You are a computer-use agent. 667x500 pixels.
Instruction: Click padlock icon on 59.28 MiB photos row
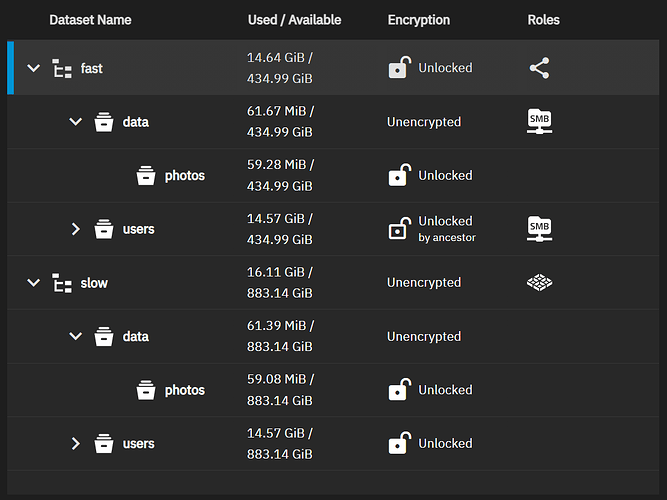[x=400, y=175]
